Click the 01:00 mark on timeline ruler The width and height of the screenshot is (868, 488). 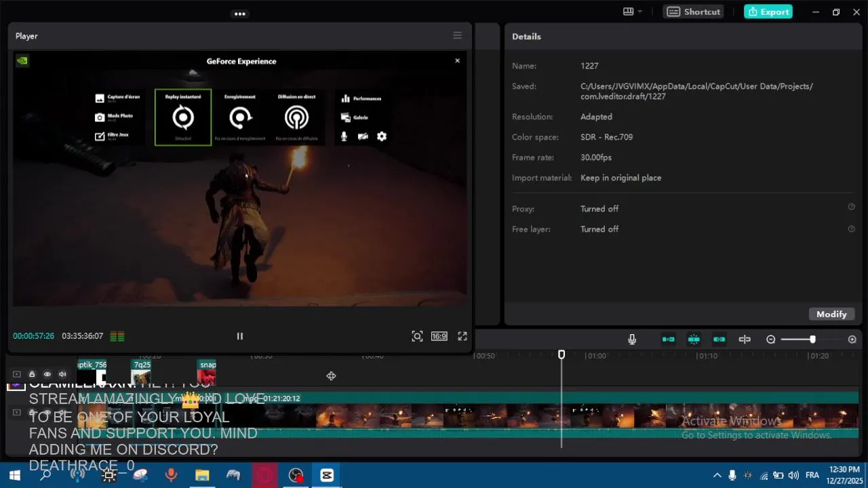(596, 356)
